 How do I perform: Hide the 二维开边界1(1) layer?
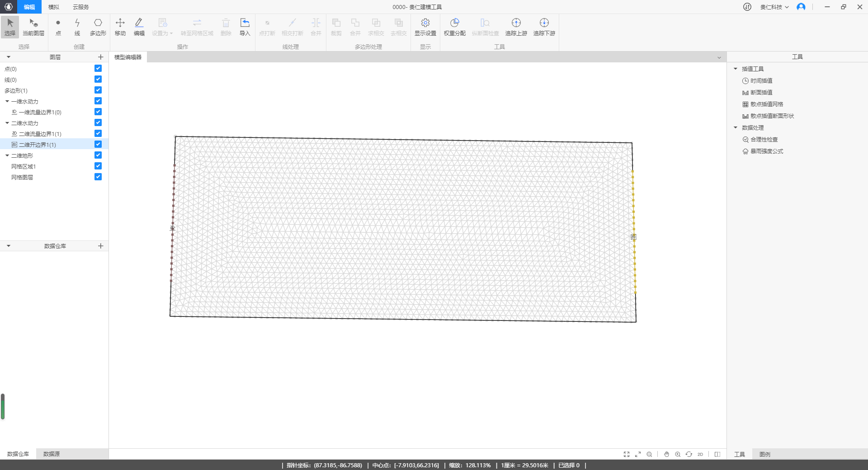(98, 145)
